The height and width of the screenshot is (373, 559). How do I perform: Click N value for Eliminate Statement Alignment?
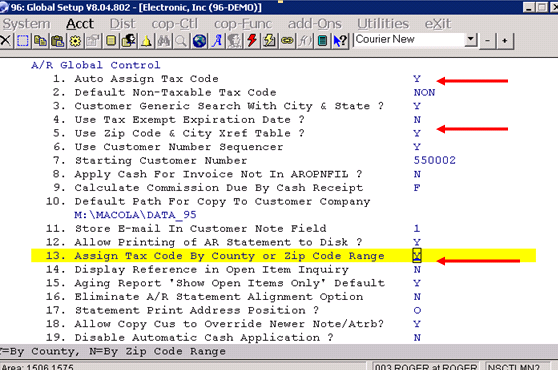(417, 297)
